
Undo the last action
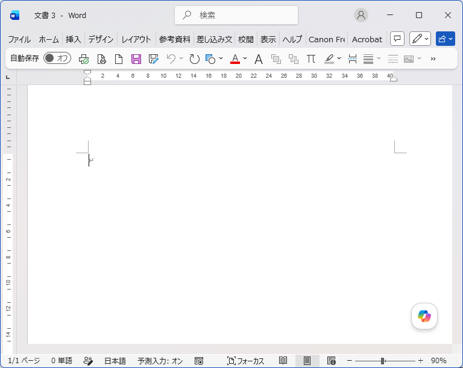point(171,59)
